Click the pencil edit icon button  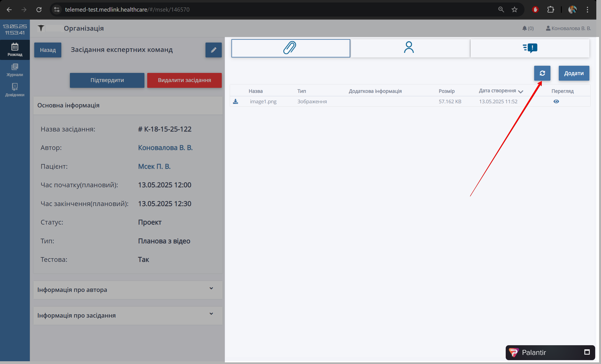coord(213,50)
